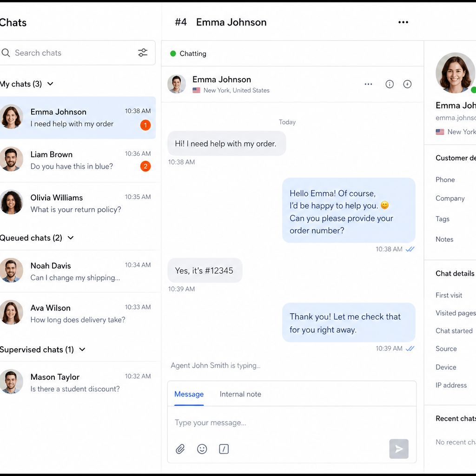Click unread badge on Liam Brown chat

click(145, 166)
